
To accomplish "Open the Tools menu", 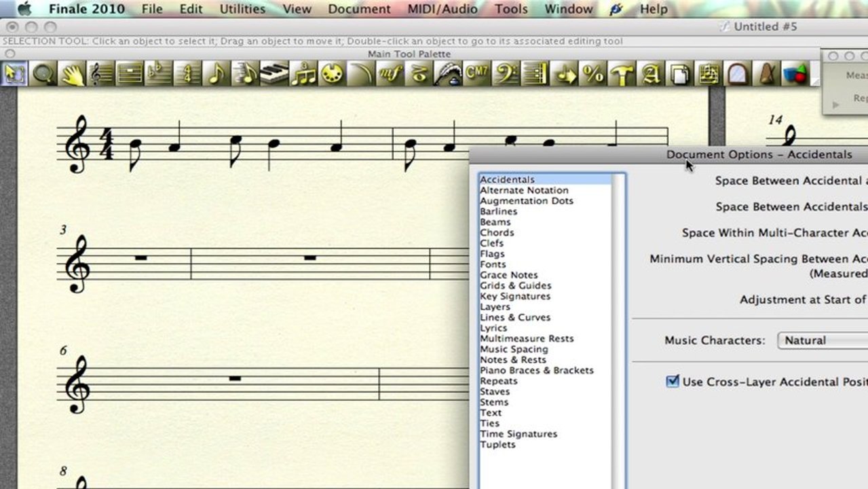I will 511,9.
